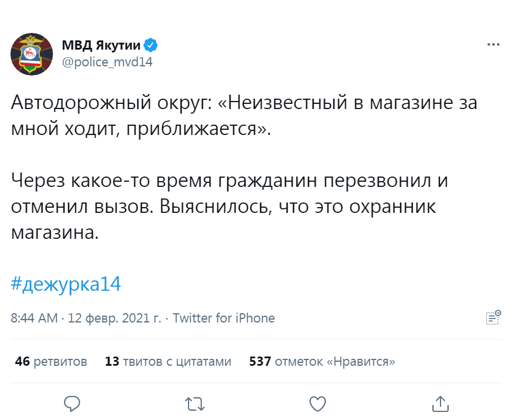Click the tweet info icon beside timestamp

click(493, 317)
